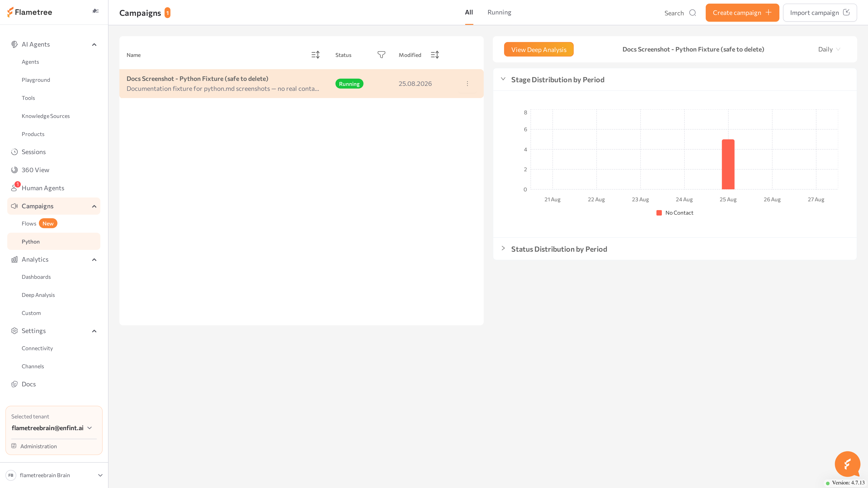Open Flows under Campaigns
This screenshot has width=868, height=488.
click(29, 224)
